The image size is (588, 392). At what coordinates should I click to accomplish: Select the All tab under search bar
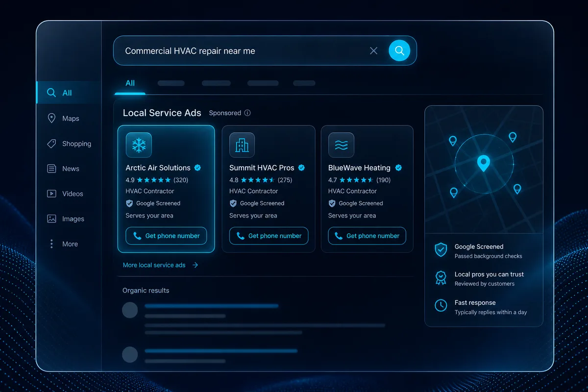[130, 83]
